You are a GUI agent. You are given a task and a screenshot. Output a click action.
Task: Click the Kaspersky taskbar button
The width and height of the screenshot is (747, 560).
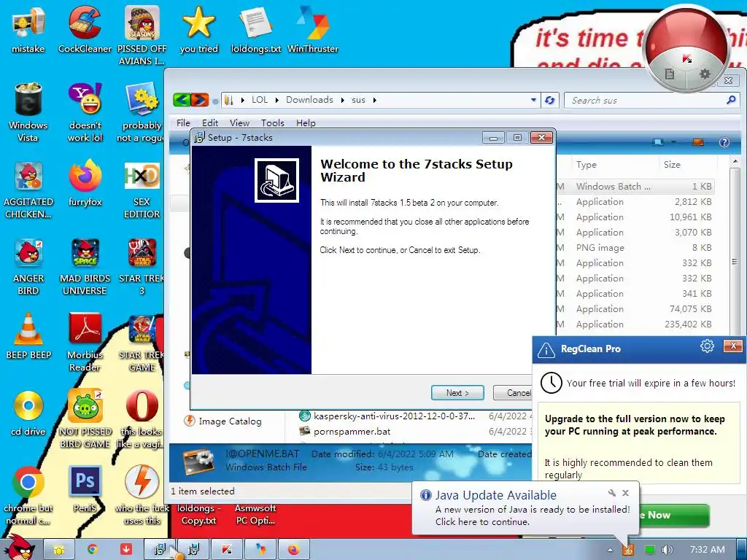click(227, 550)
